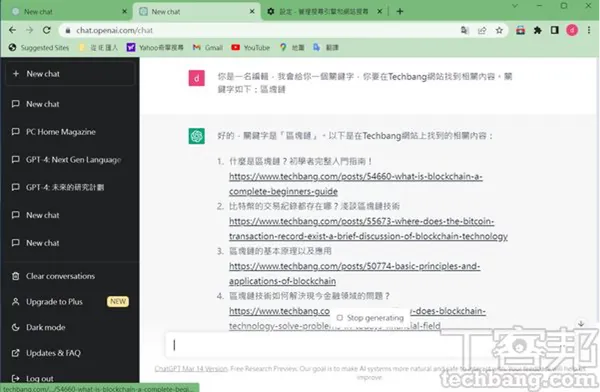The height and width of the screenshot is (392, 600).
Task: Open the what-is-blockchain beginners guide link
Action: click(355, 184)
